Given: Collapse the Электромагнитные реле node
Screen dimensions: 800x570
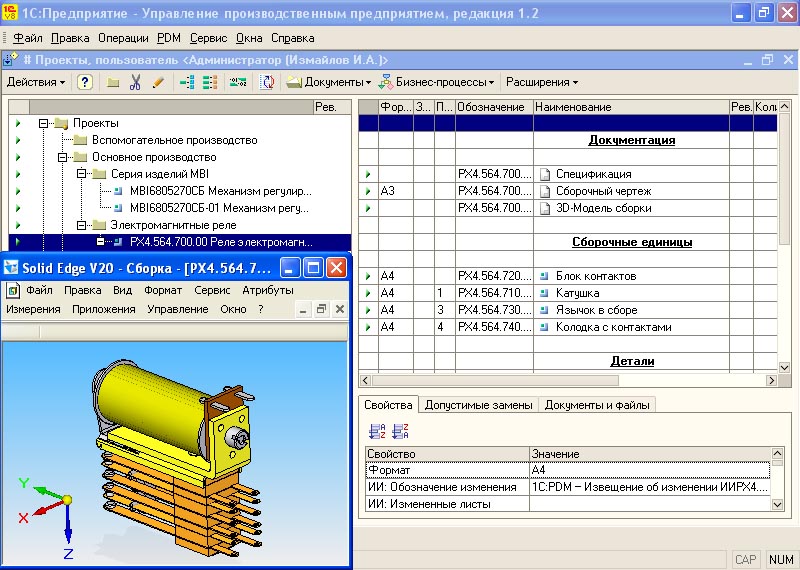Looking at the screenshot, I should pyautogui.click(x=81, y=225).
